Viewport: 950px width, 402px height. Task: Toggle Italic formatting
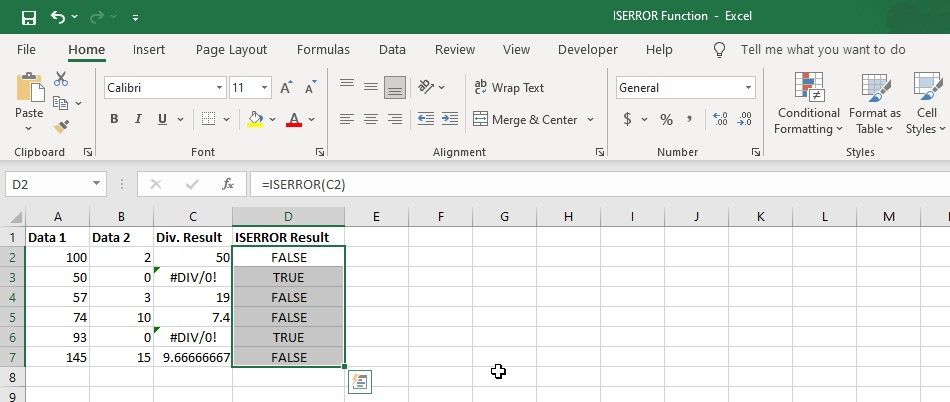(x=138, y=119)
